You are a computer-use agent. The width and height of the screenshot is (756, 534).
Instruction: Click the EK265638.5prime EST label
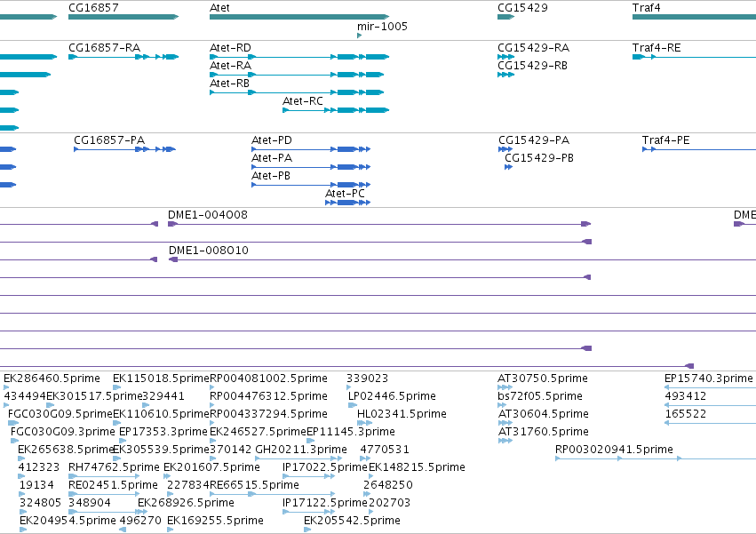pyautogui.click(x=66, y=450)
